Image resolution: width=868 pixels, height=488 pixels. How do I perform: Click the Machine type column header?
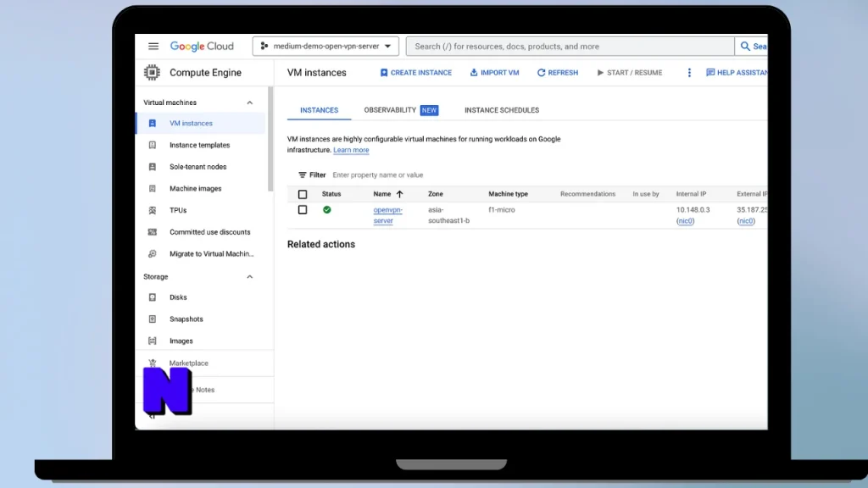tap(509, 194)
